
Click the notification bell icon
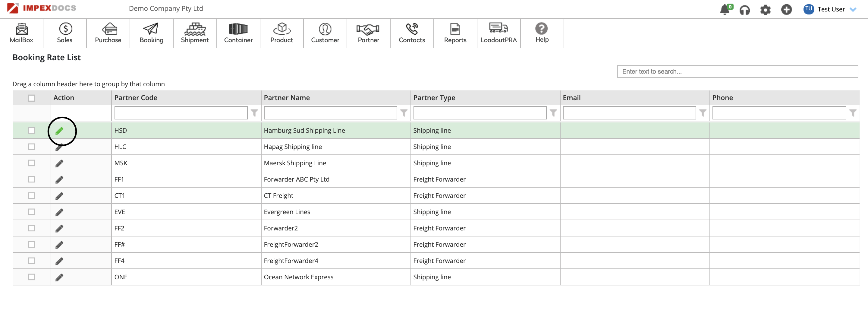[725, 10]
